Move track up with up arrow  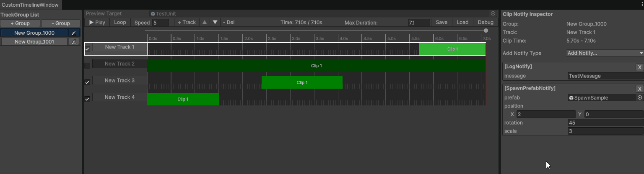[205, 23]
